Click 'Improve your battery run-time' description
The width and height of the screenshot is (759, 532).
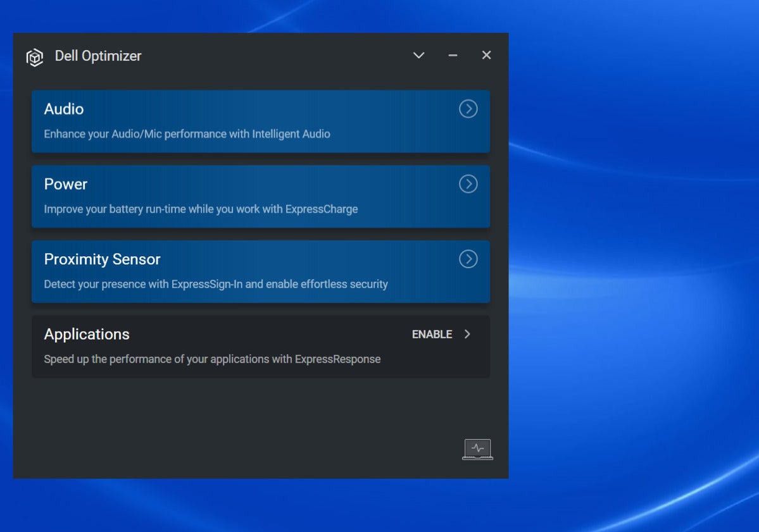[x=201, y=209]
